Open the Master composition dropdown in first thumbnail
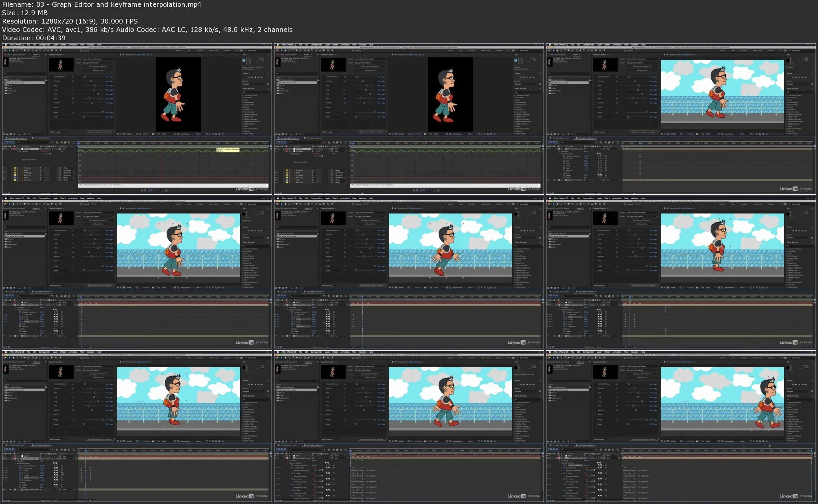 click(98, 63)
